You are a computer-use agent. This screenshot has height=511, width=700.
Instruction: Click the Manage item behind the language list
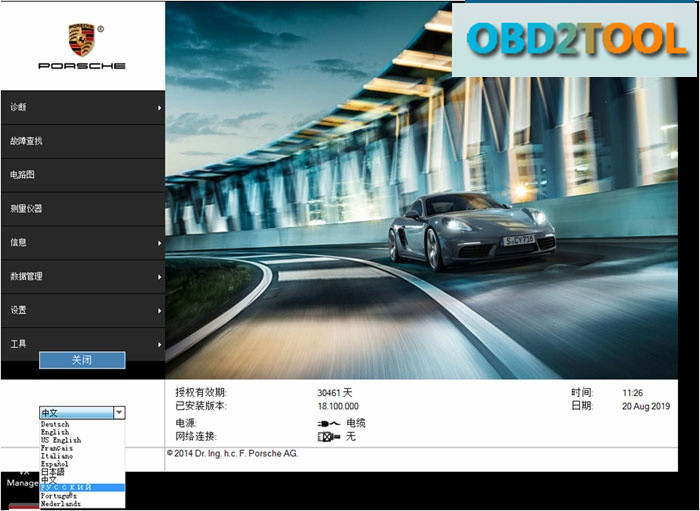click(x=22, y=483)
